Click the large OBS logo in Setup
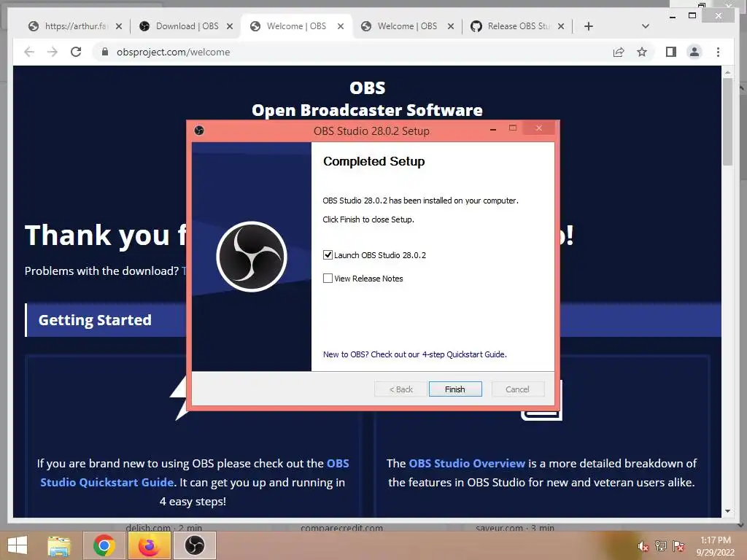The height and width of the screenshot is (560, 747). point(252,257)
